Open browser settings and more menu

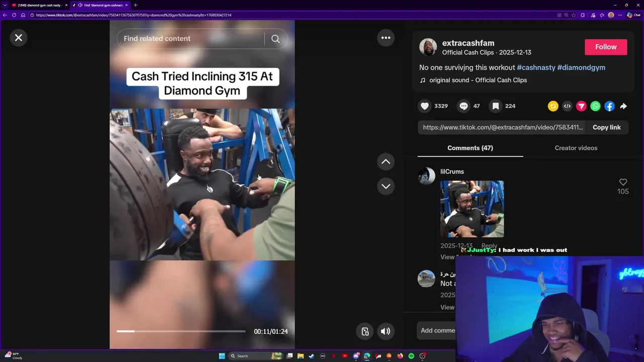pyautogui.click(x=620, y=15)
